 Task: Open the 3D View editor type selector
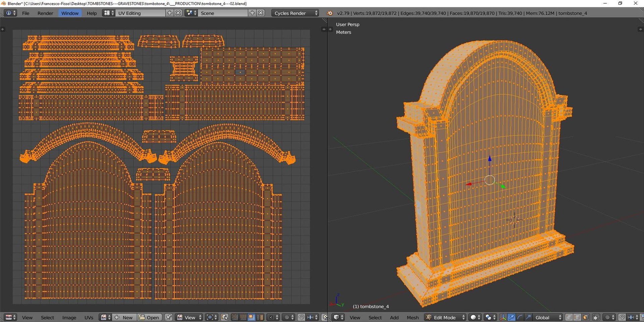338,317
